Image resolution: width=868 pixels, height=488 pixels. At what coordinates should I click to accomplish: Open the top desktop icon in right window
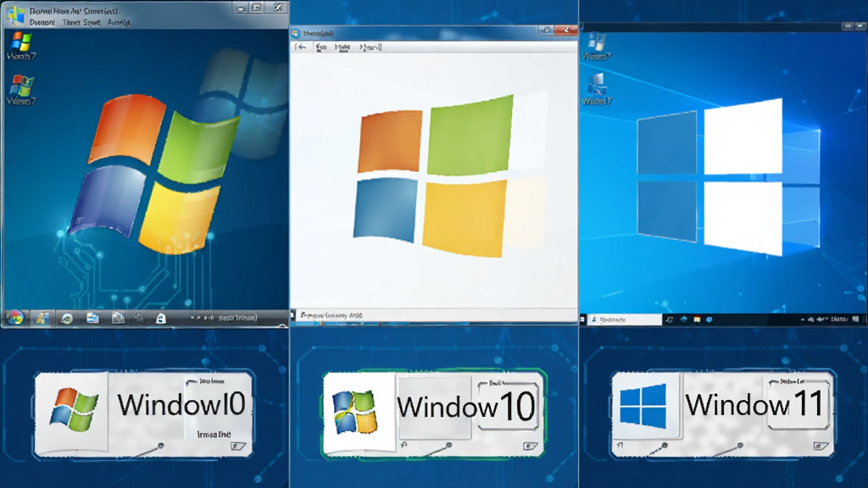pos(597,47)
